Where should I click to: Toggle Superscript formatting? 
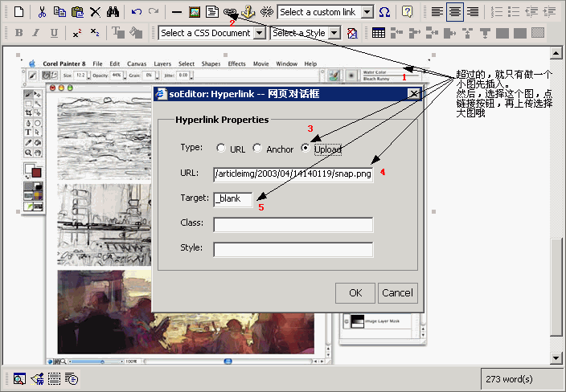point(77,33)
